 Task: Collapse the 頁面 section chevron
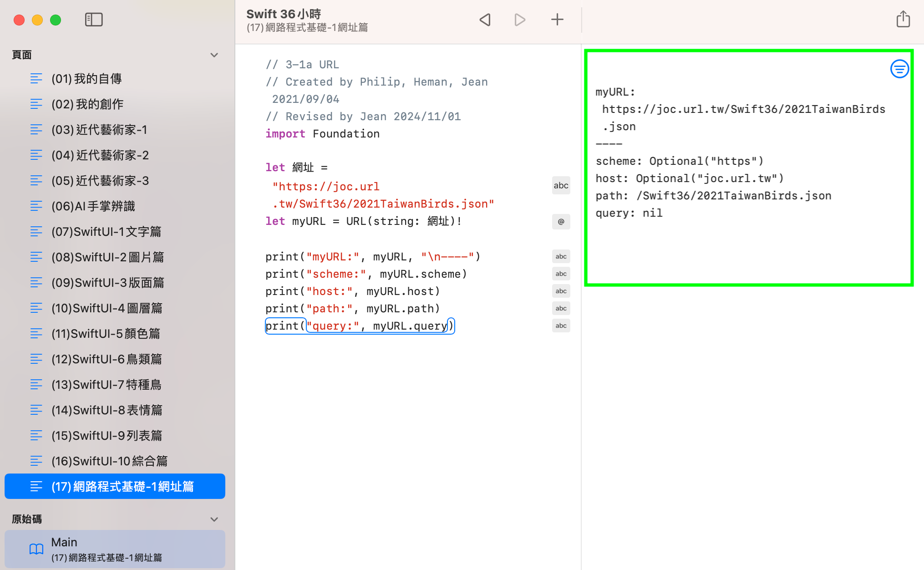[214, 55]
